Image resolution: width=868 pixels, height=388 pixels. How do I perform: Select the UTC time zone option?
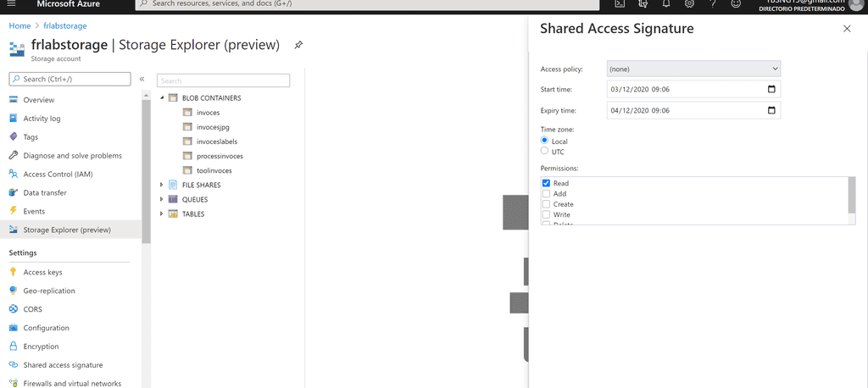click(545, 151)
